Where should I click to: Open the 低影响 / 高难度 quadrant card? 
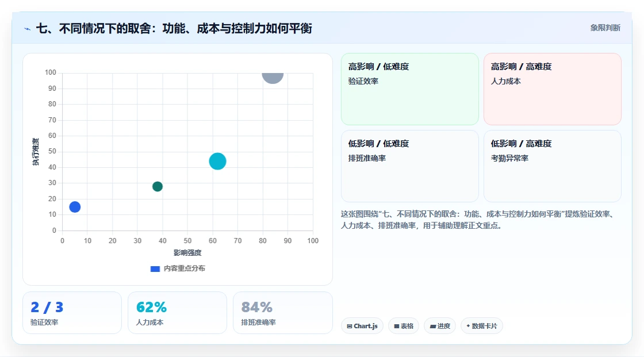coord(553,166)
